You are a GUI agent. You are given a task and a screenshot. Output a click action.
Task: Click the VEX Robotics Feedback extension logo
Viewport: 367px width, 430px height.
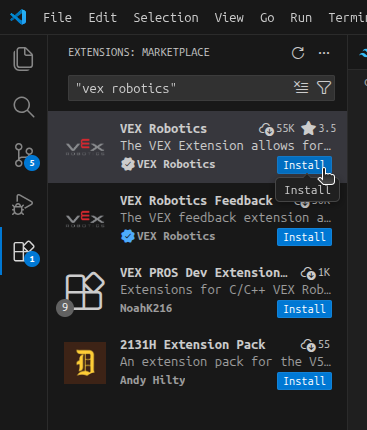85,219
